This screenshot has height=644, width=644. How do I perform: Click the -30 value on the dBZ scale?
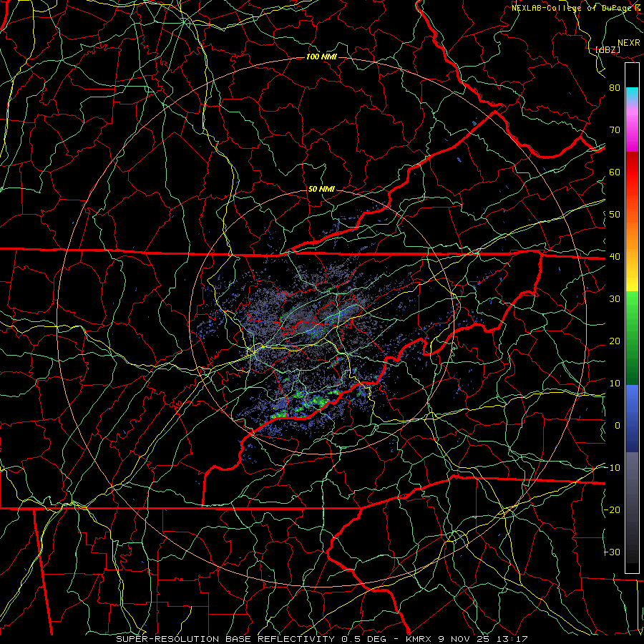612,553
